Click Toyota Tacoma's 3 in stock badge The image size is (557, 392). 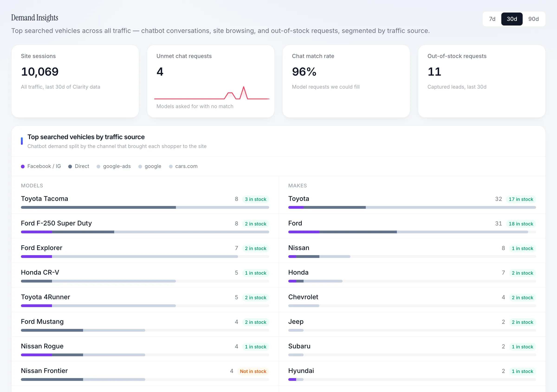pos(256,199)
